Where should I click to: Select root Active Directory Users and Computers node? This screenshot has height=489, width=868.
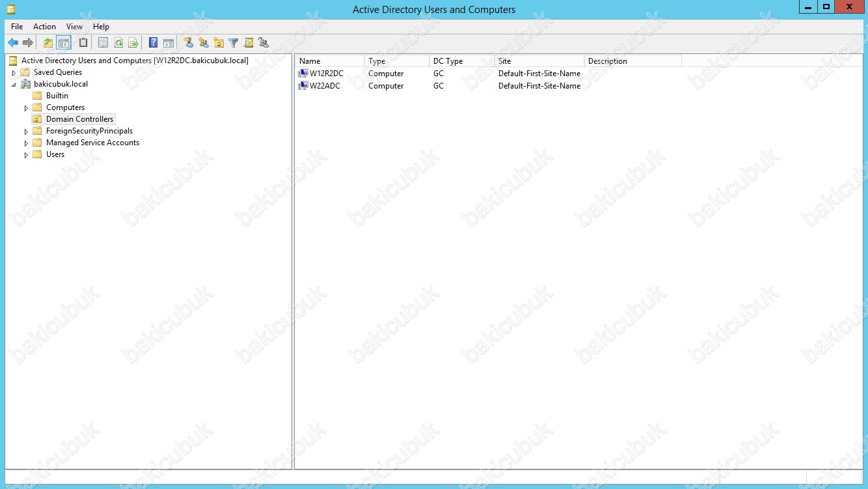(x=135, y=61)
